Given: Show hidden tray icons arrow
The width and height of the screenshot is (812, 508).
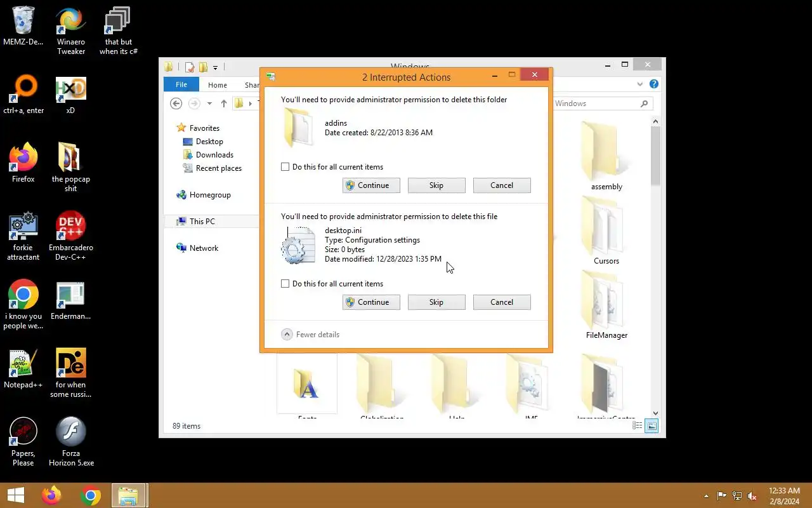Looking at the screenshot, I should [x=706, y=496].
